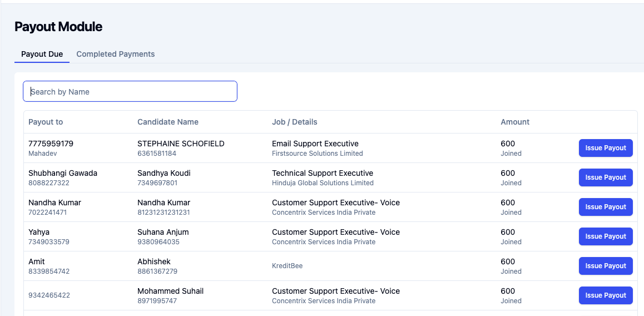Issue payout for Suhana Anjum
The width and height of the screenshot is (644, 316).
click(605, 236)
